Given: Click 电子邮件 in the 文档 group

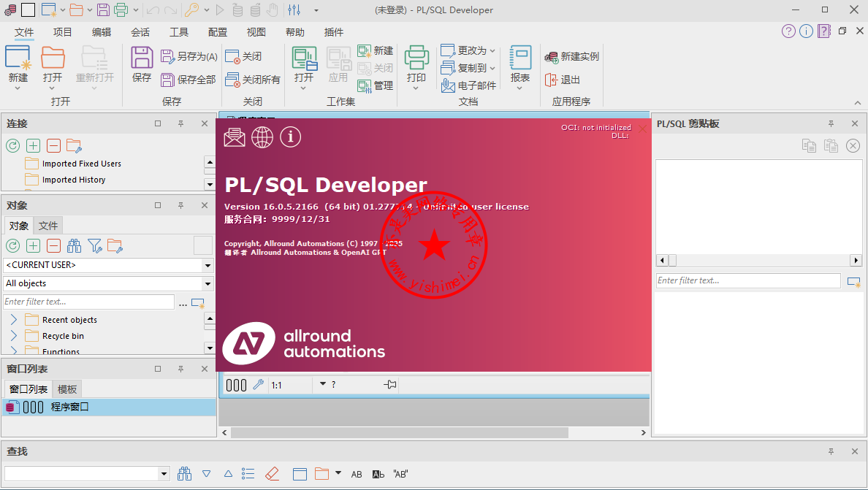Looking at the screenshot, I should point(468,85).
